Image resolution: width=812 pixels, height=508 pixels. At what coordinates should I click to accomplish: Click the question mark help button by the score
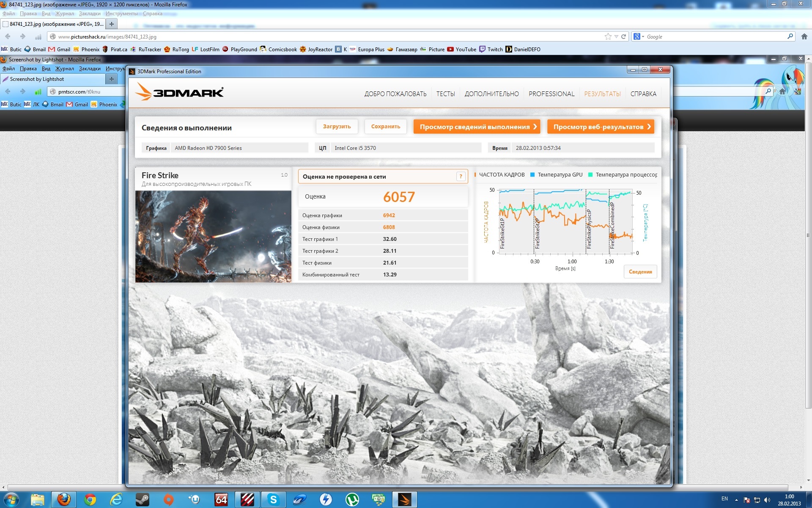pyautogui.click(x=461, y=177)
